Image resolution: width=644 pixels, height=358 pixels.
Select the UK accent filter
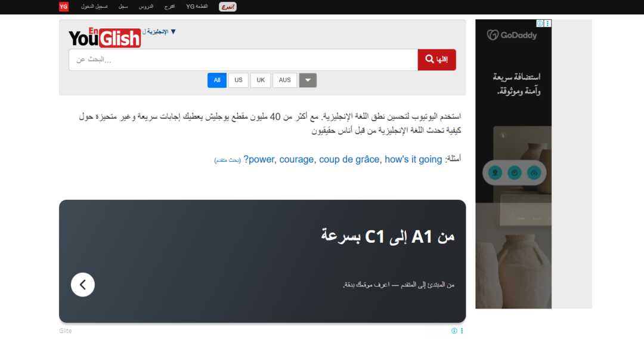tap(260, 80)
